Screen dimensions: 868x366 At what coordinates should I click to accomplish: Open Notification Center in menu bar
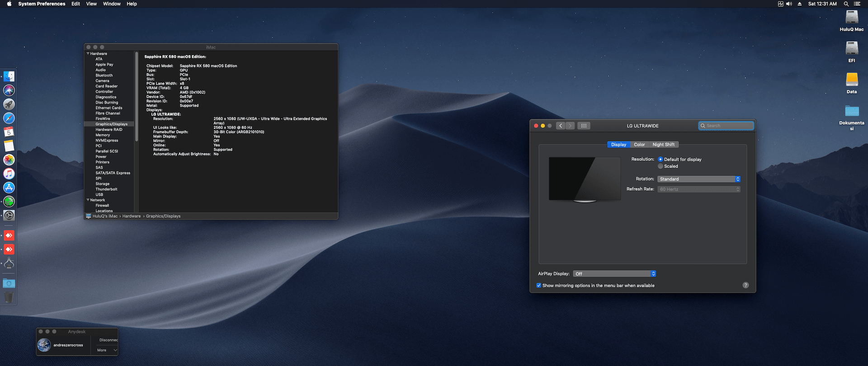coord(857,4)
